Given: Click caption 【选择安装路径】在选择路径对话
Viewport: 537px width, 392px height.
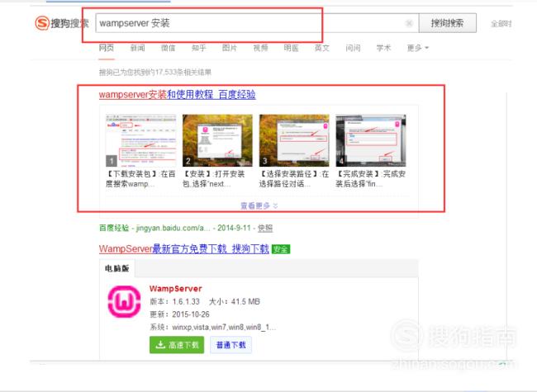Looking at the screenshot, I should tap(294, 179).
